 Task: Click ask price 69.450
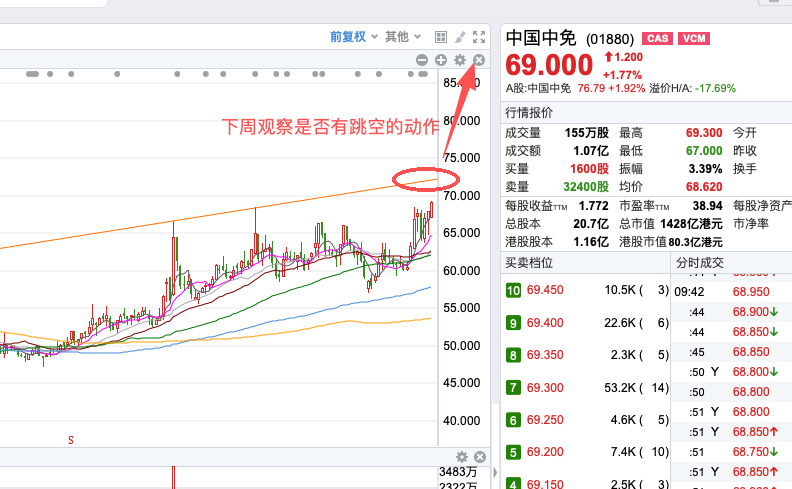(545, 290)
